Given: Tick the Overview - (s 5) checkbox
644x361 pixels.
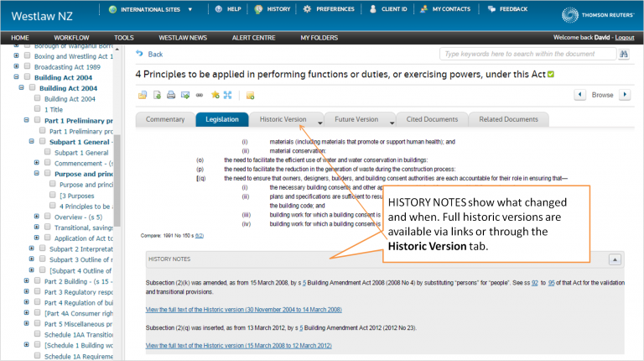Looking at the screenshot, I should coord(48,217).
